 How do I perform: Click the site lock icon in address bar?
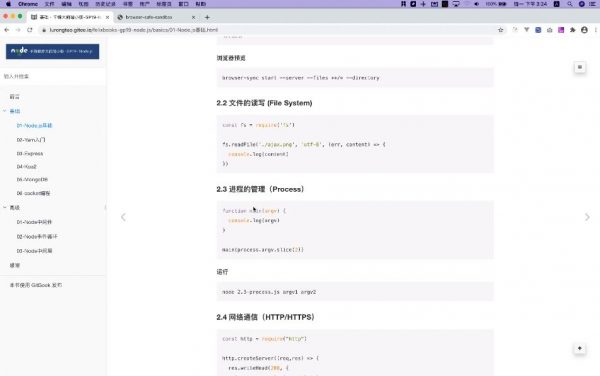(x=44, y=30)
